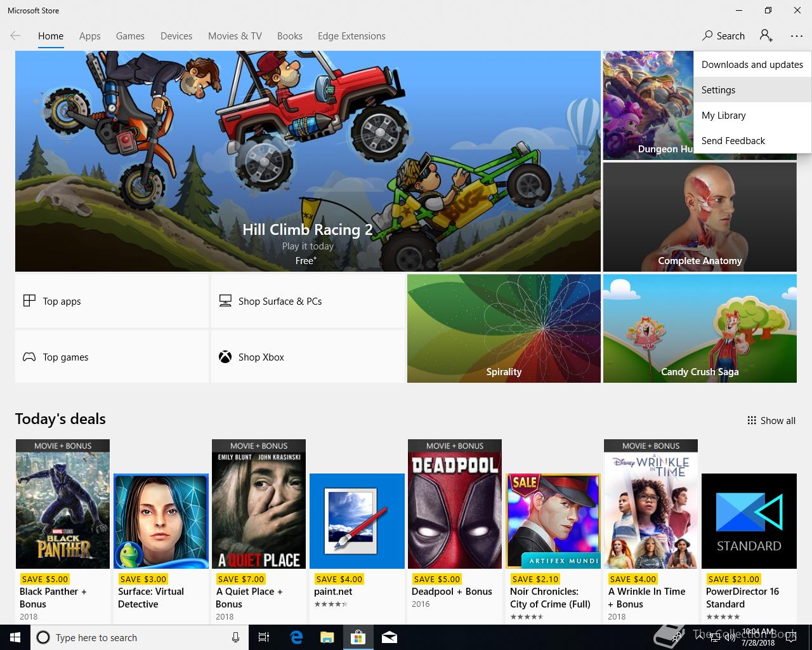
Task: Open the A Quiet Place poster
Action: tap(259, 504)
